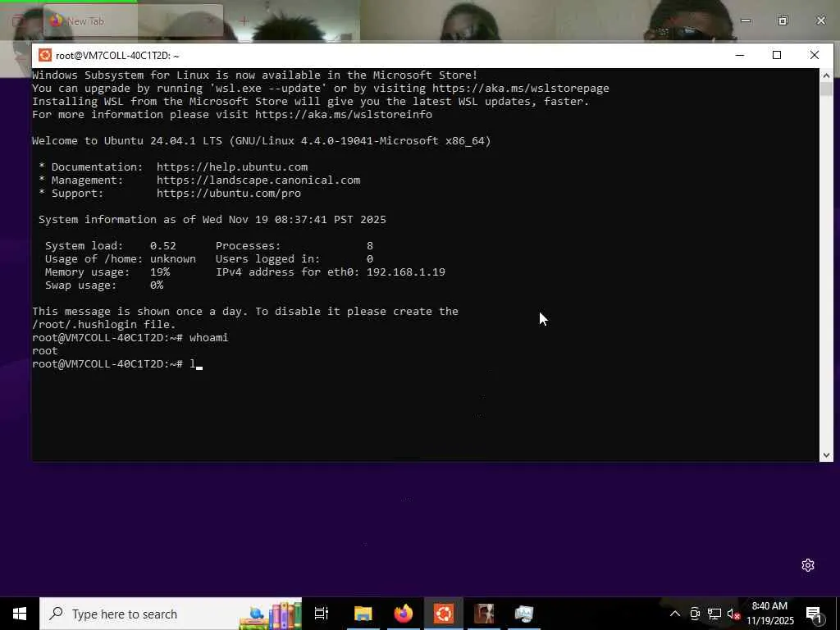Screen dimensions: 840x630
Task: Open Task View from the taskbar
Action: tap(322, 614)
